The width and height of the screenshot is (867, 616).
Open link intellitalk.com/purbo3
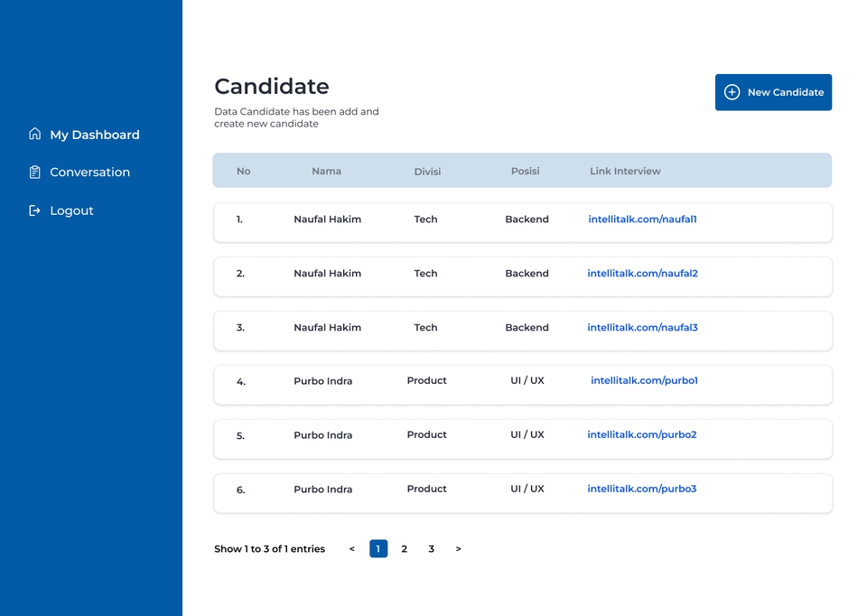coord(642,489)
